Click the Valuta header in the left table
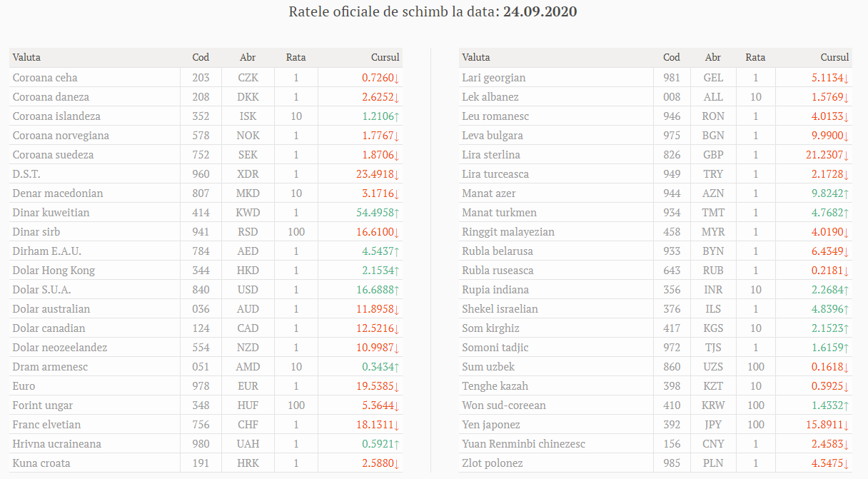Screen dimensions: 868x479 (x=26, y=57)
